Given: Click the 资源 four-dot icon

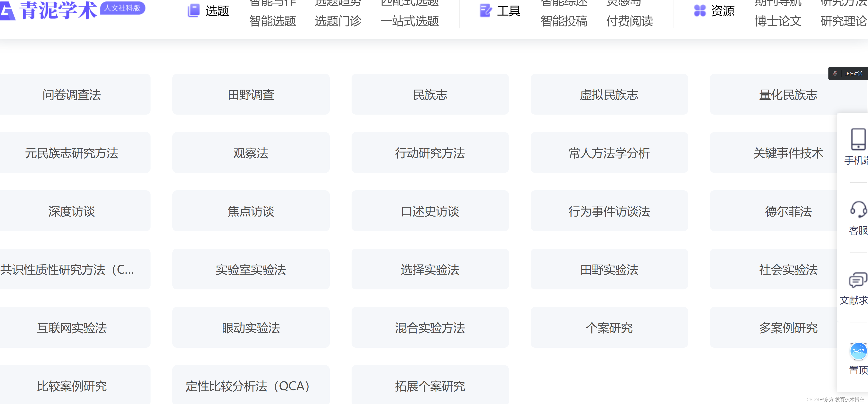Looking at the screenshot, I should pos(699,10).
